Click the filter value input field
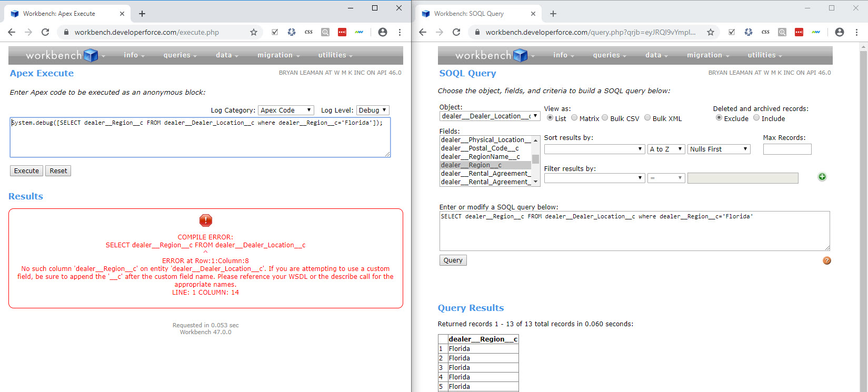 coord(743,178)
